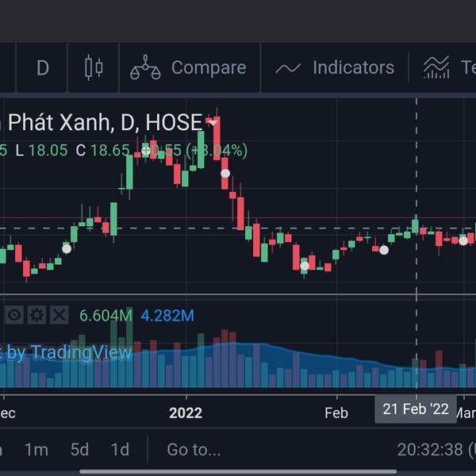Click the 21 Feb '22 date label
This screenshot has height=476, width=476.
(416, 409)
